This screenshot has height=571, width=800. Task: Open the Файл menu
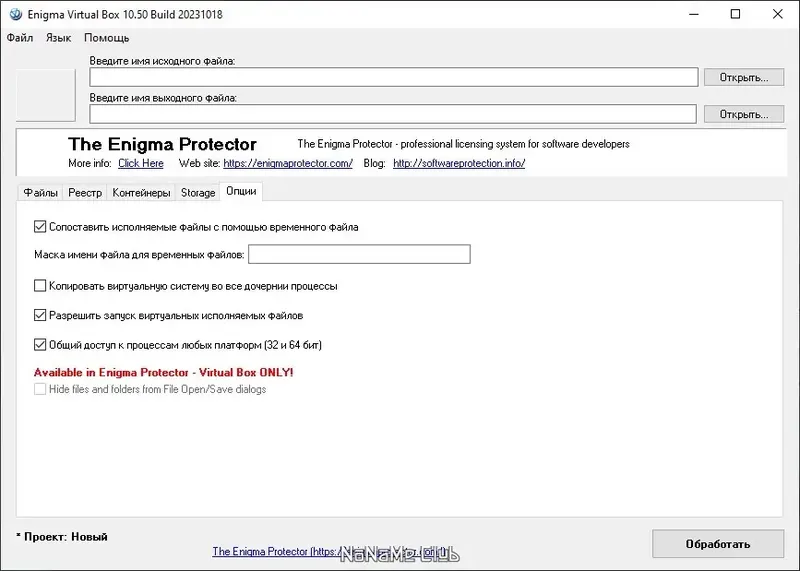click(20, 38)
